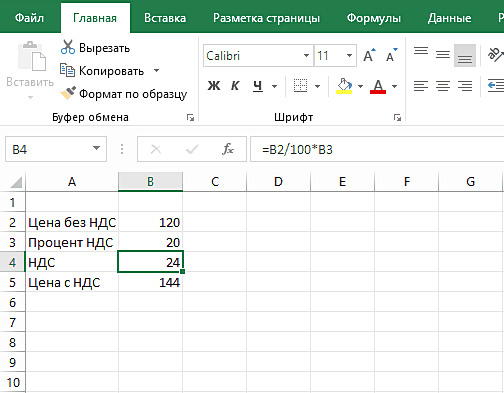Select cell with value 120
The width and height of the screenshot is (504, 393).
click(150, 222)
